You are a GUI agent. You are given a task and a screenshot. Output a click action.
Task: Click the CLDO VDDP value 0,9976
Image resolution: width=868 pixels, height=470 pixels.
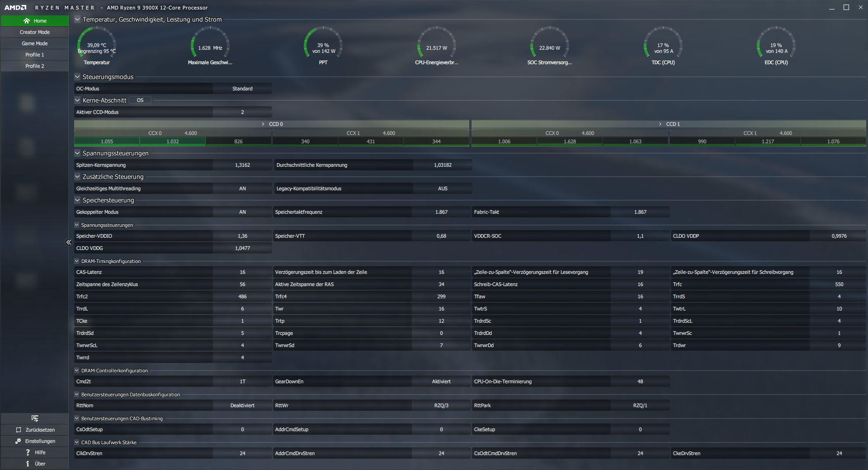coord(839,236)
